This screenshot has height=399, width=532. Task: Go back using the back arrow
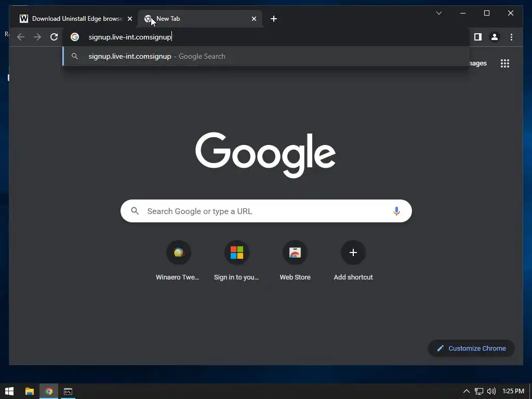21,37
